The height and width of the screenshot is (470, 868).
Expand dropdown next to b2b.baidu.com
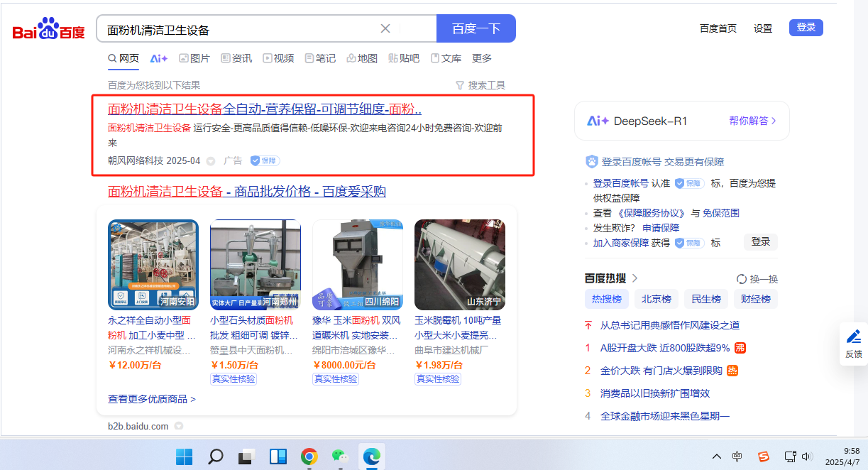179,426
